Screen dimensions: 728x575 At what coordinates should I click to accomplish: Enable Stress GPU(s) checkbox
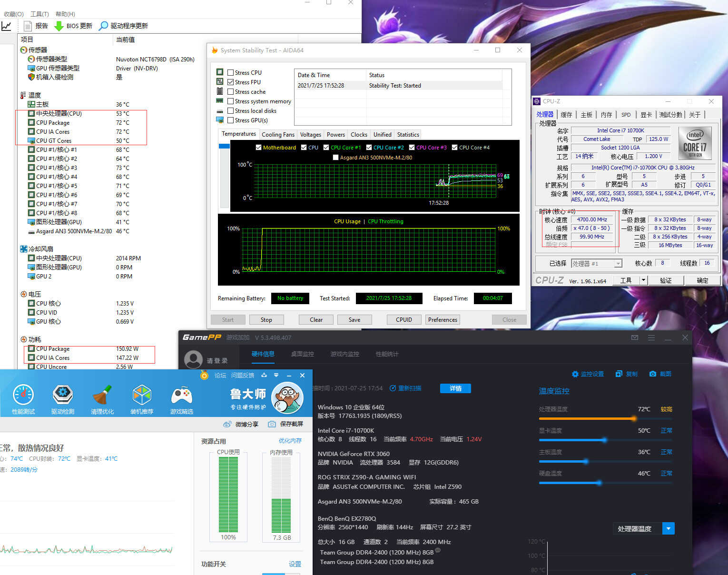230,120
